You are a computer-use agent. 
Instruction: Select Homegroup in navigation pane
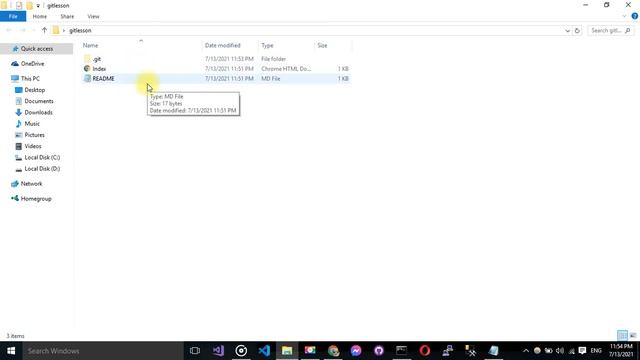point(36,199)
